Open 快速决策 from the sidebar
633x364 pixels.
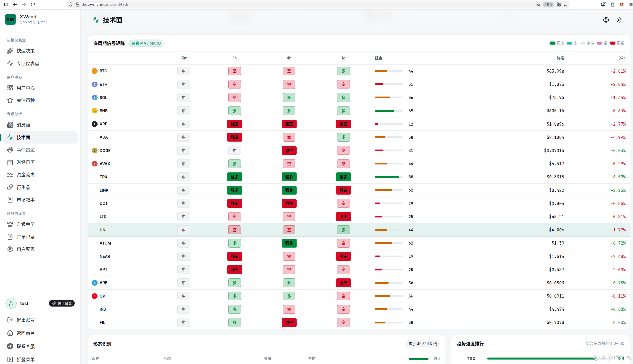click(40, 51)
